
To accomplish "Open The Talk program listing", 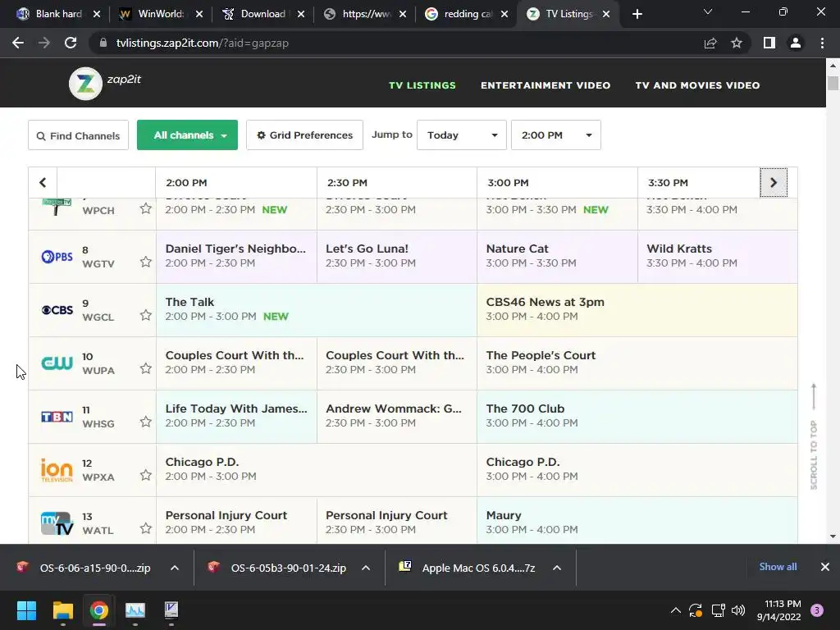I will pyautogui.click(x=317, y=309).
